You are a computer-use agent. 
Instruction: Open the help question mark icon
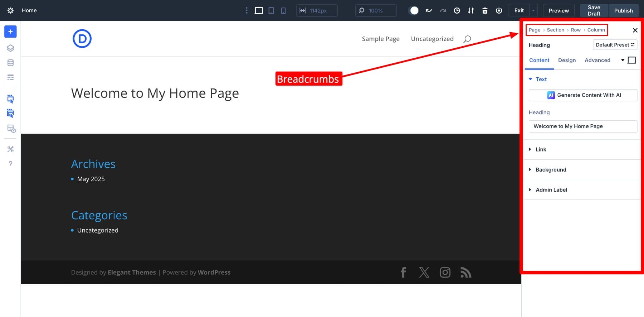pos(10,164)
